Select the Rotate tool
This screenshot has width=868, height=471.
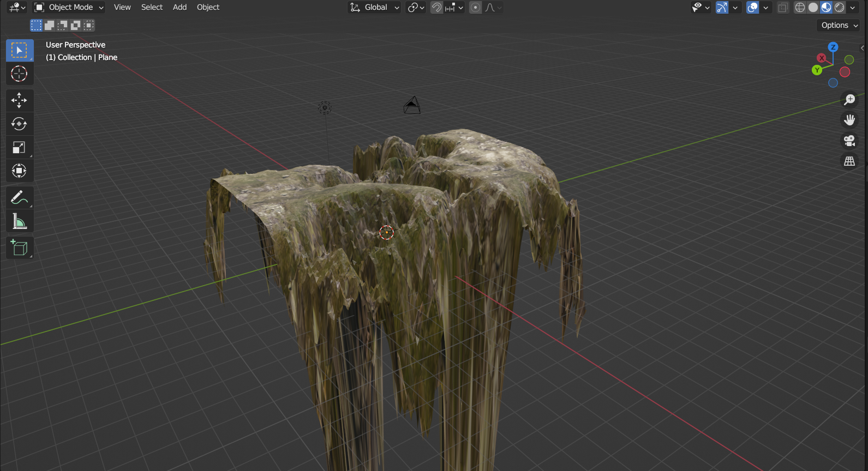point(19,124)
